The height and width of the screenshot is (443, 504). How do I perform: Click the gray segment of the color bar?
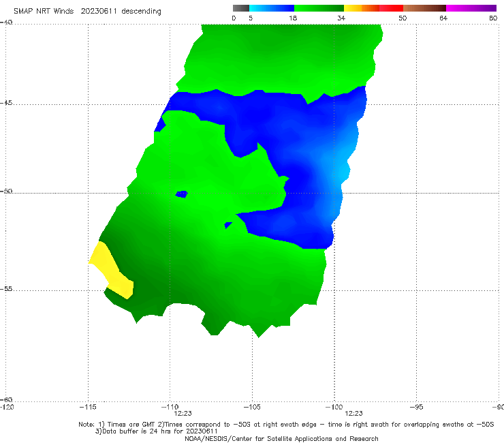tap(241, 8)
